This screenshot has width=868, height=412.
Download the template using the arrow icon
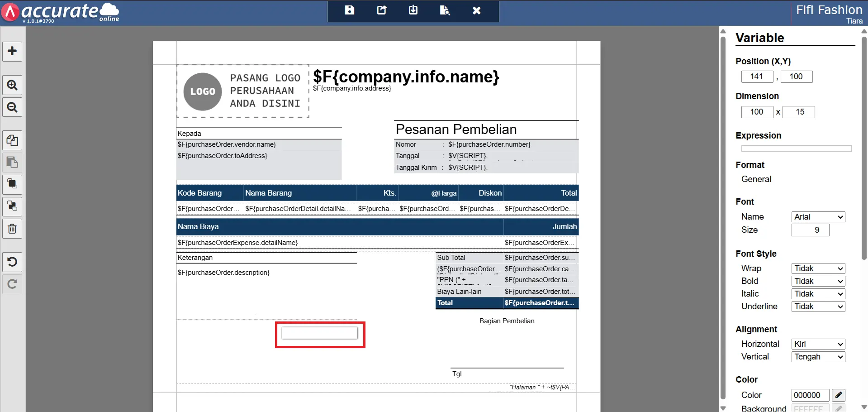(x=413, y=10)
